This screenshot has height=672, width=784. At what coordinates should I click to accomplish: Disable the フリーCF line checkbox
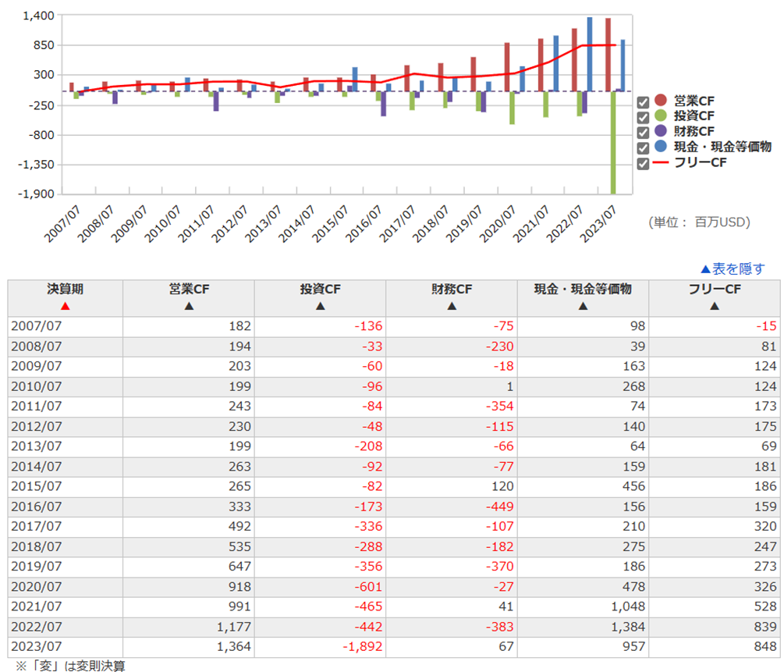(643, 163)
